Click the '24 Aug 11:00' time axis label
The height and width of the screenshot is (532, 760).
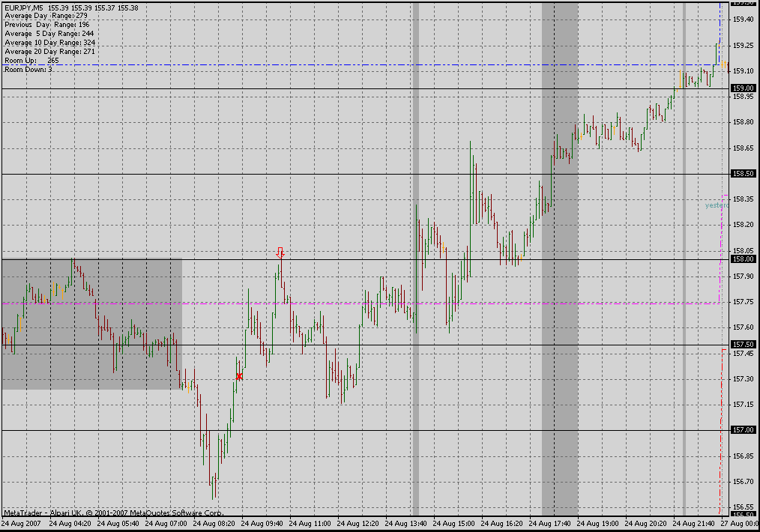[310, 524]
